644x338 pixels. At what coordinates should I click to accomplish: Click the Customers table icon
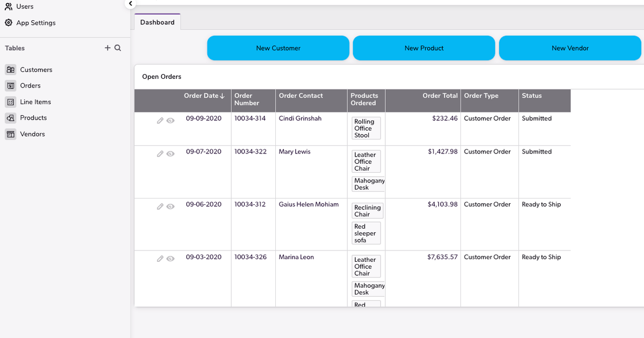click(11, 70)
